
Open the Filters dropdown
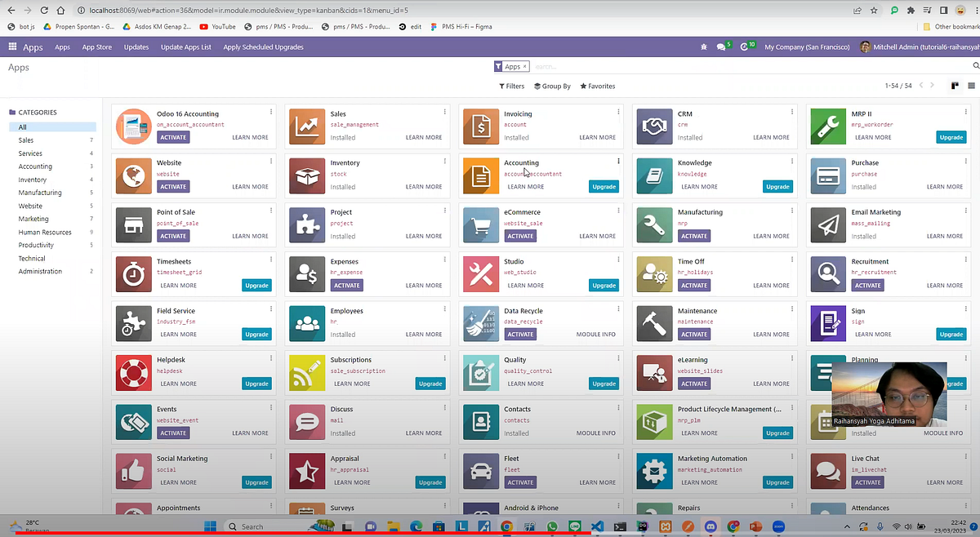click(x=512, y=86)
